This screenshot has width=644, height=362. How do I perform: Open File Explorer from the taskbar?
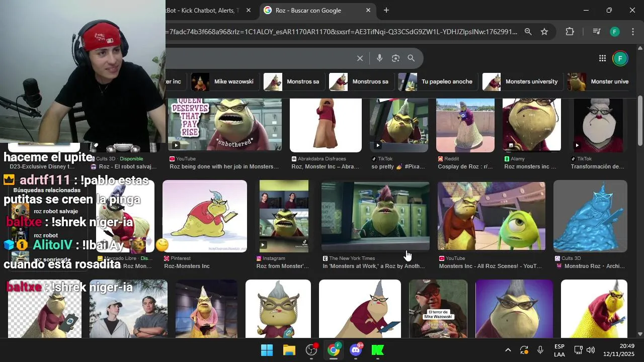[289, 350]
